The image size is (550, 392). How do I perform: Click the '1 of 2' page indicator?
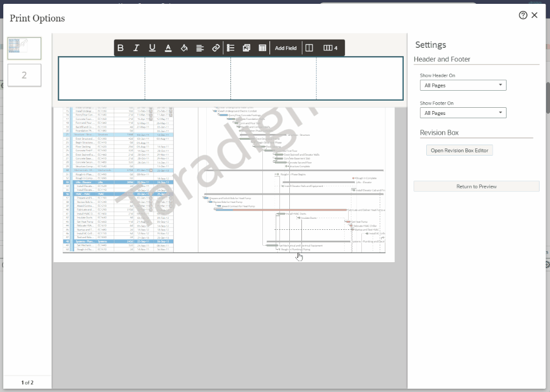click(x=28, y=383)
